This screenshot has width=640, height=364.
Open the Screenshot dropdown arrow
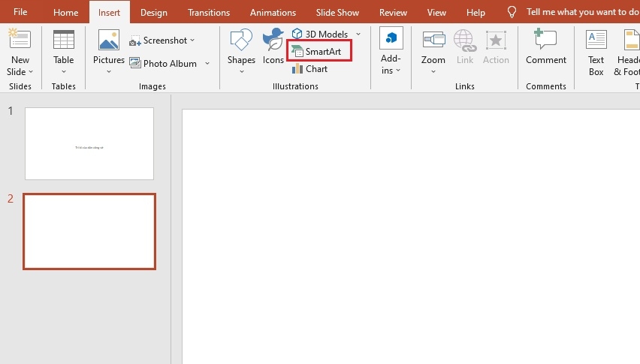pos(192,41)
